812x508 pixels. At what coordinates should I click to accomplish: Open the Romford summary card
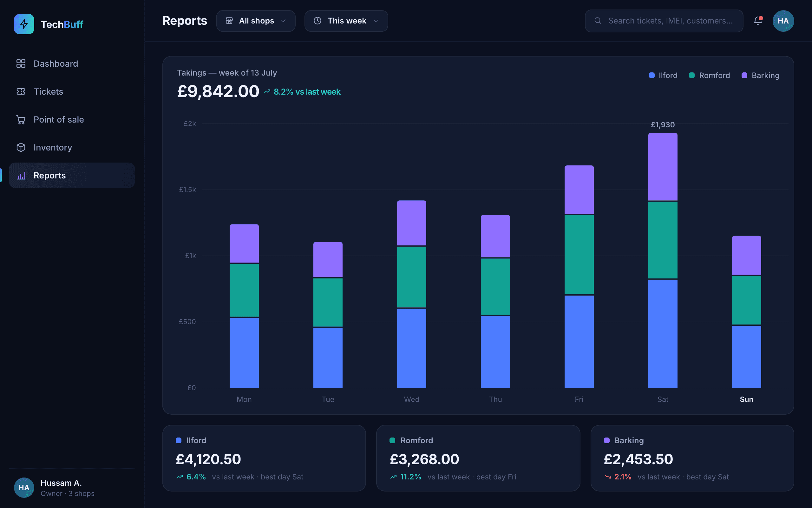pos(478,458)
